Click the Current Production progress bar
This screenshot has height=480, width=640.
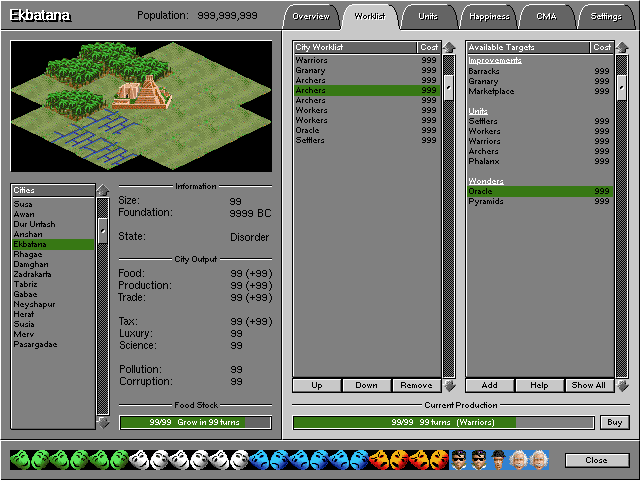coord(443,422)
